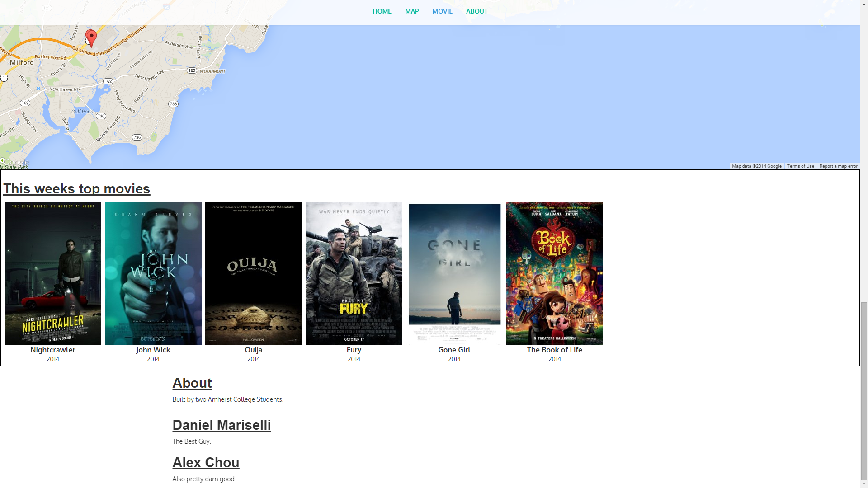Click the scrollbar down arrow

pos(864,484)
